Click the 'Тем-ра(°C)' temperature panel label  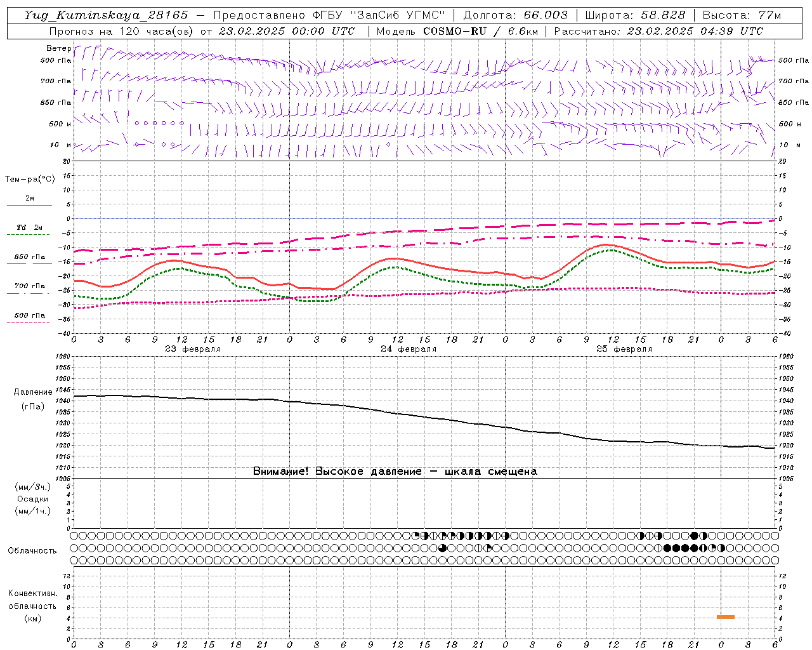30,180
